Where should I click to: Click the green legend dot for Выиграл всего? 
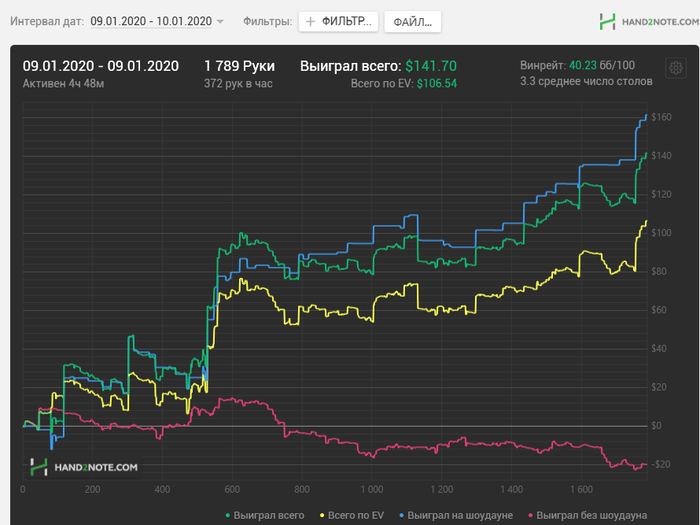[228, 516]
